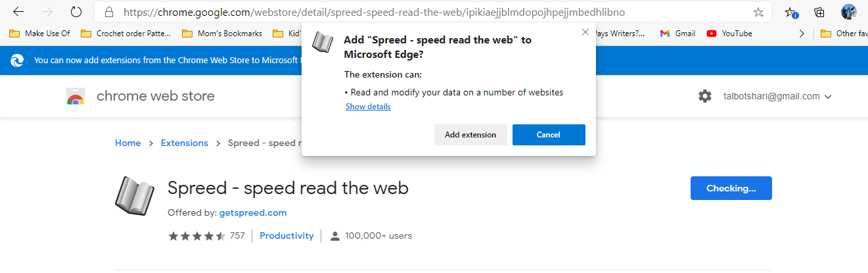The width and height of the screenshot is (868, 273).
Task: Open the Make Use Of bookmark folder
Action: [x=41, y=34]
